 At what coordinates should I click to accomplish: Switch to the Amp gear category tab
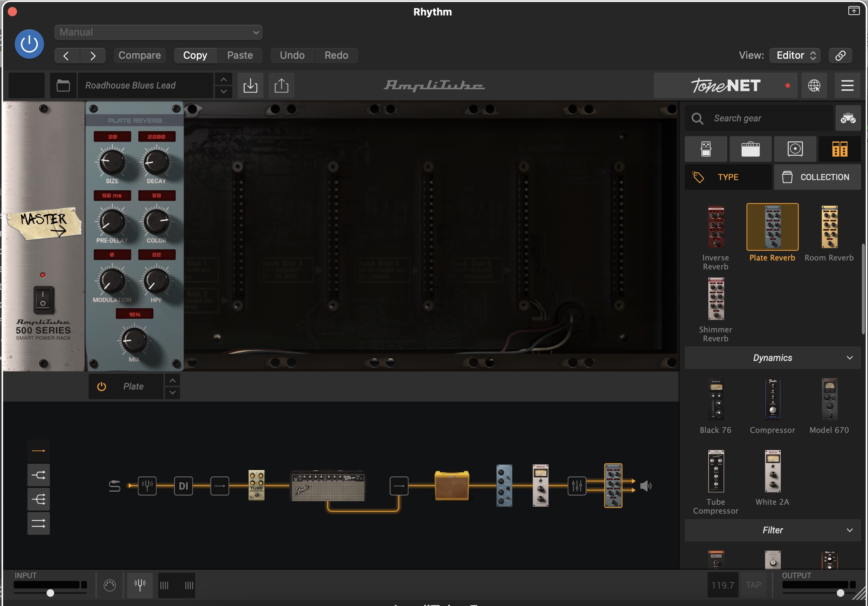(751, 149)
